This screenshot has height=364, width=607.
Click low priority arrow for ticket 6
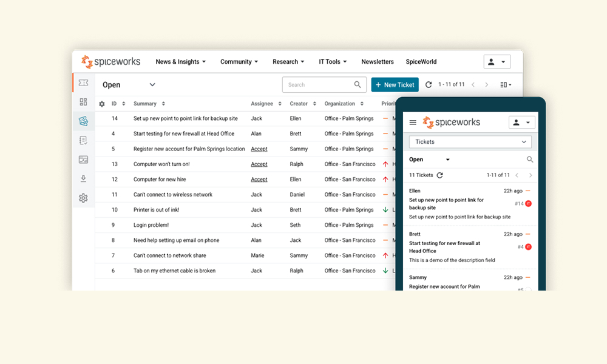click(x=385, y=271)
